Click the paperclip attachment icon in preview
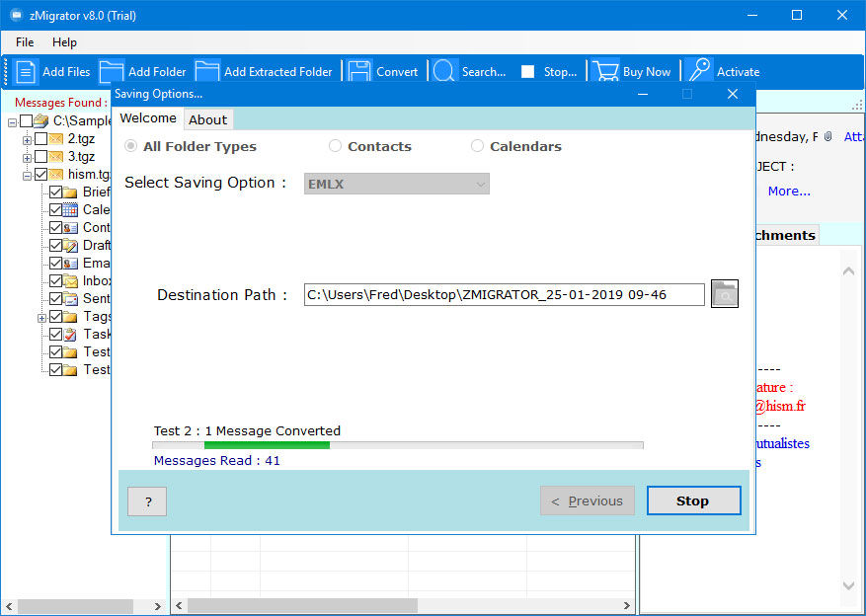The height and width of the screenshot is (616, 866). click(x=827, y=137)
